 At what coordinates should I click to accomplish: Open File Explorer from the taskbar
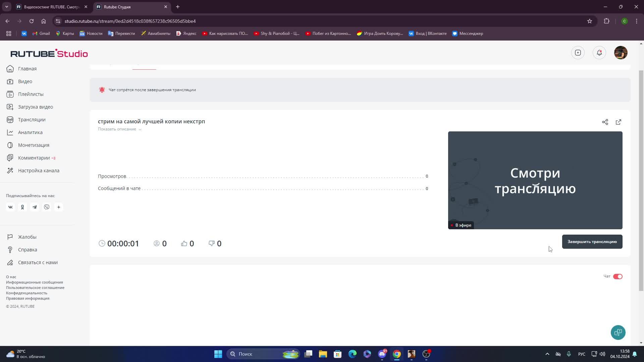click(x=323, y=354)
